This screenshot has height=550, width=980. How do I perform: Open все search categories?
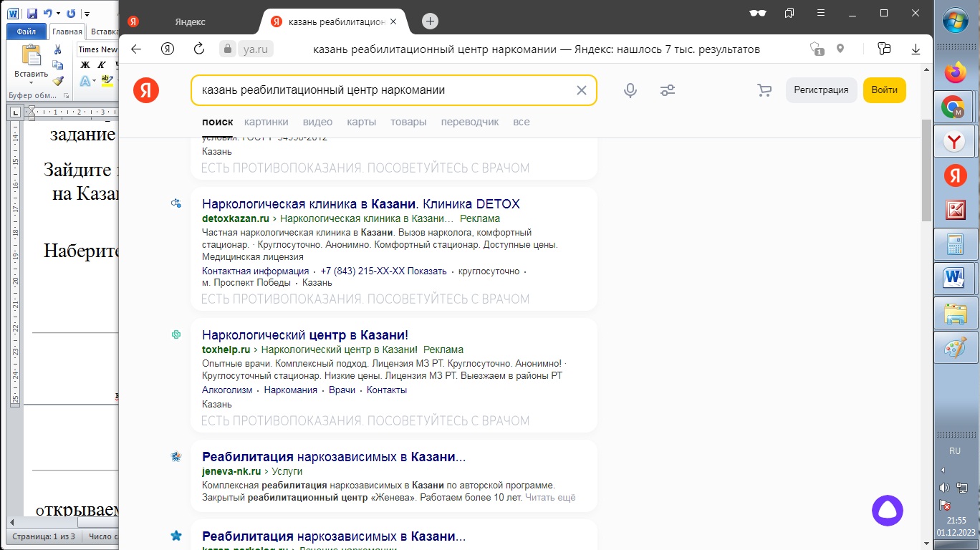pyautogui.click(x=522, y=122)
